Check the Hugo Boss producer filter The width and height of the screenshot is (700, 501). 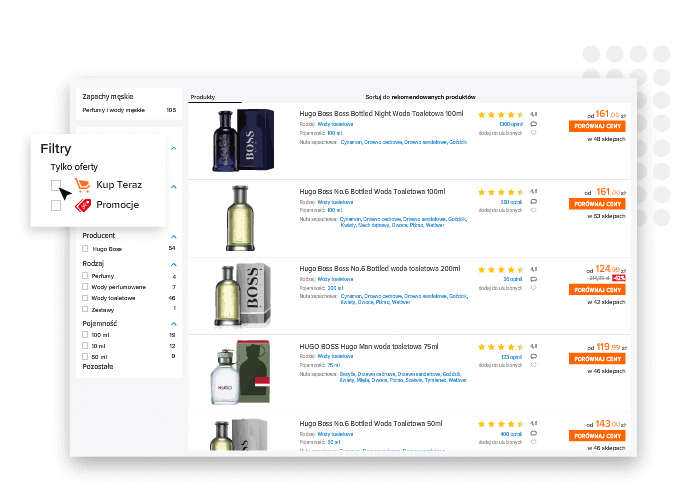coord(85,248)
